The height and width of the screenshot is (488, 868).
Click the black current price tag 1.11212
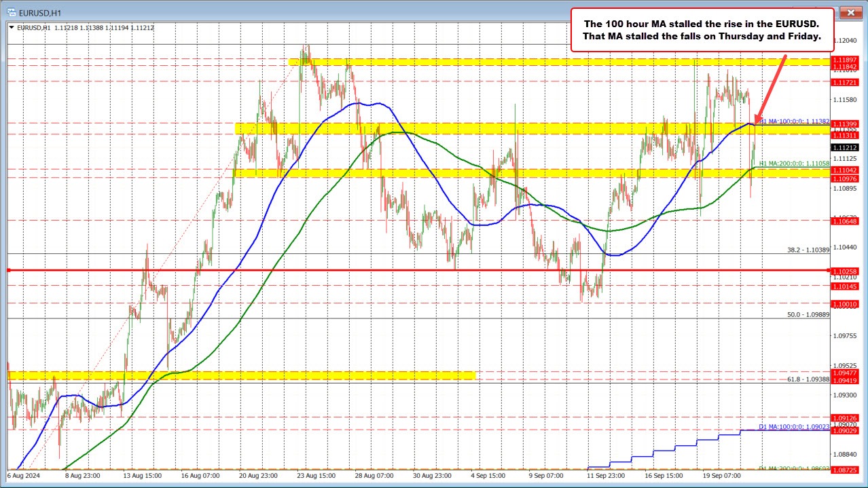pos(845,147)
